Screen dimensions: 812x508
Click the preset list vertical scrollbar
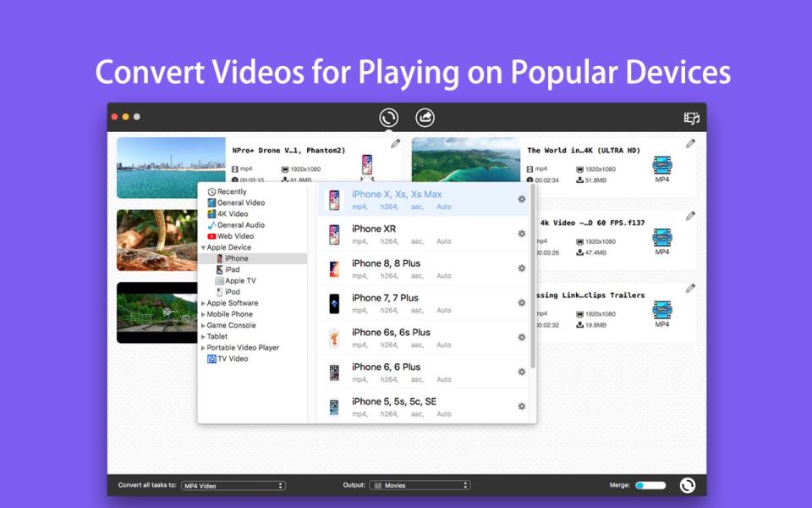coord(533,276)
